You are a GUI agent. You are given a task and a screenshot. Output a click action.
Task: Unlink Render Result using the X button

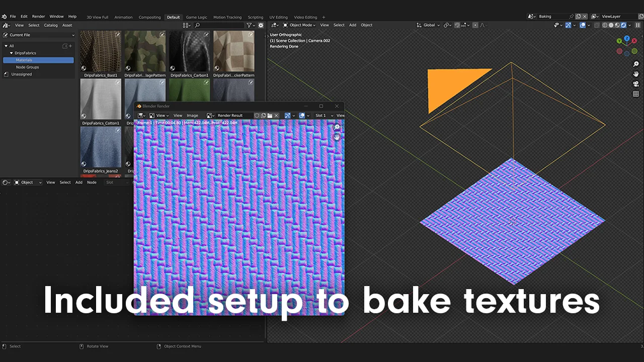click(276, 116)
